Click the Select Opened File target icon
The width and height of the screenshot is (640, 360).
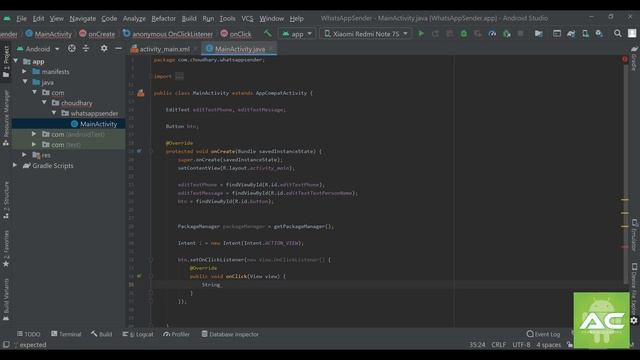[72, 49]
